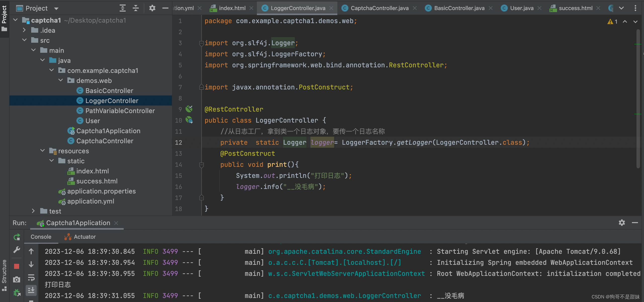This screenshot has width=644, height=302.
Task: Click Spring bean gutter icon on line 9
Action: pos(189,109)
